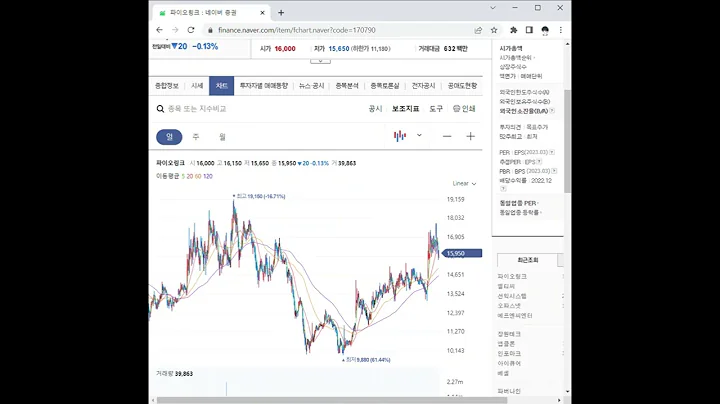Click the 동일업종 PER link
This screenshot has height=404, width=720.
click(518, 203)
